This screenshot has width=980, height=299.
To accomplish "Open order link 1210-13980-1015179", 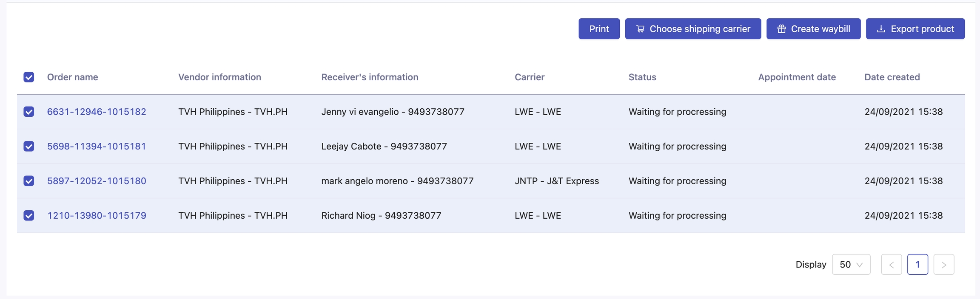I will [x=97, y=216].
